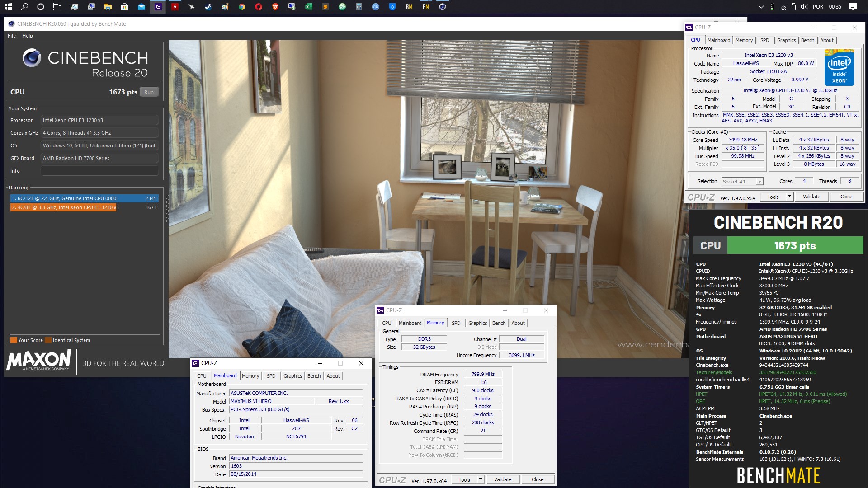Click Uncore Frequency value 3699.1 MHz
This screenshot has height=488, width=868.
pyautogui.click(x=522, y=355)
